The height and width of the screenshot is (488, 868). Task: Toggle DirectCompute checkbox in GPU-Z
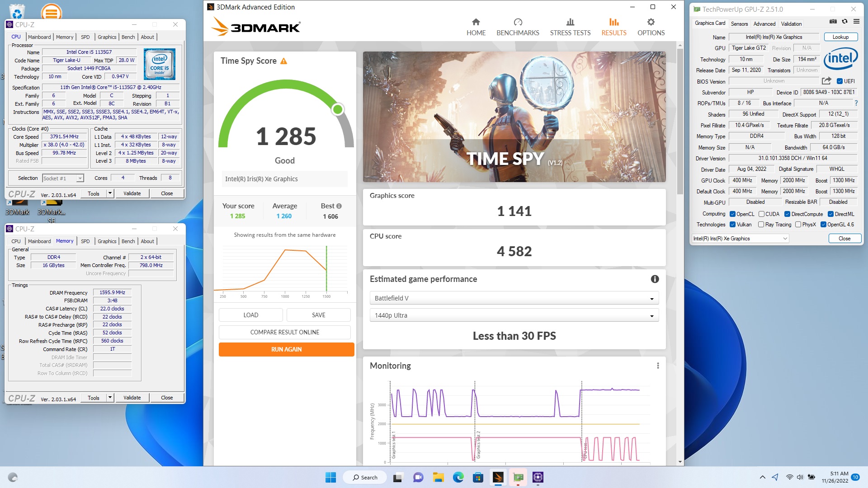[x=787, y=214]
